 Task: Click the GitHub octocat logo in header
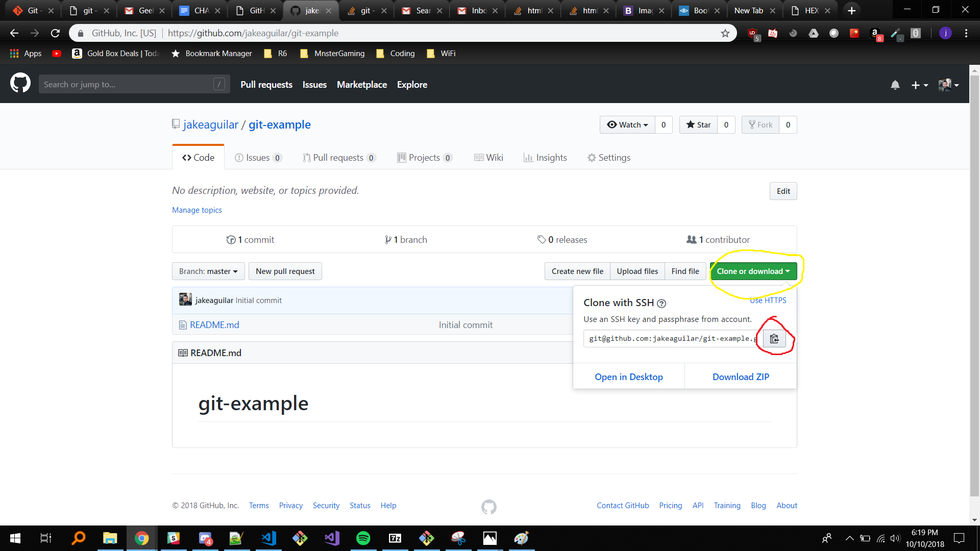(20, 83)
